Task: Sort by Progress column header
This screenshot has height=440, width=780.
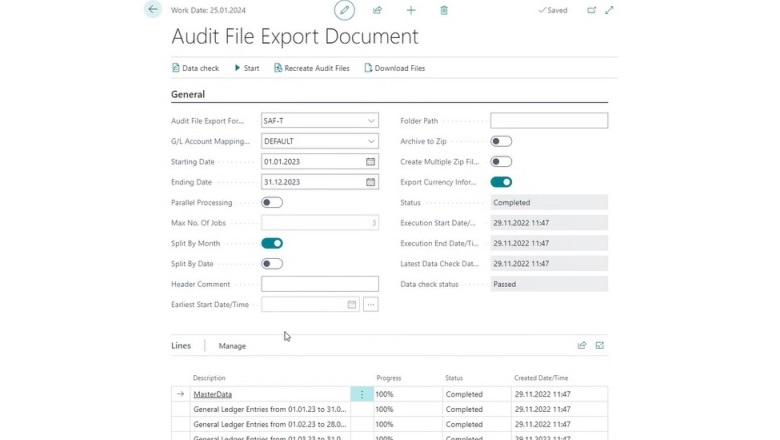Action: click(x=389, y=378)
